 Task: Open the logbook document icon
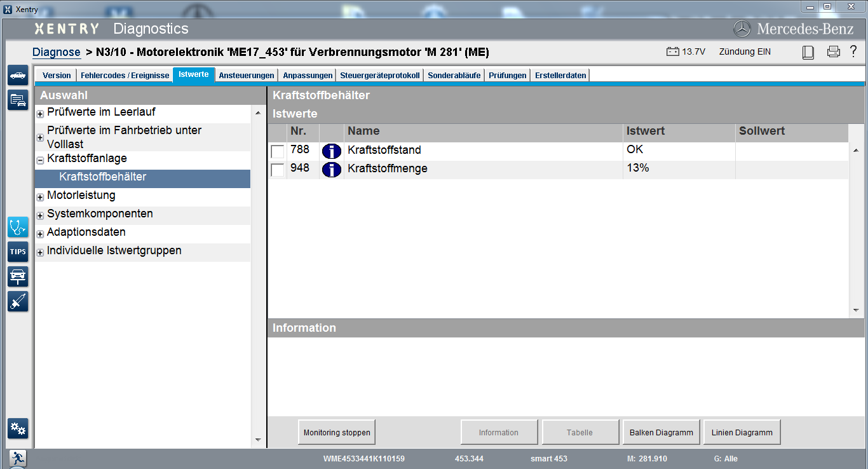click(808, 52)
